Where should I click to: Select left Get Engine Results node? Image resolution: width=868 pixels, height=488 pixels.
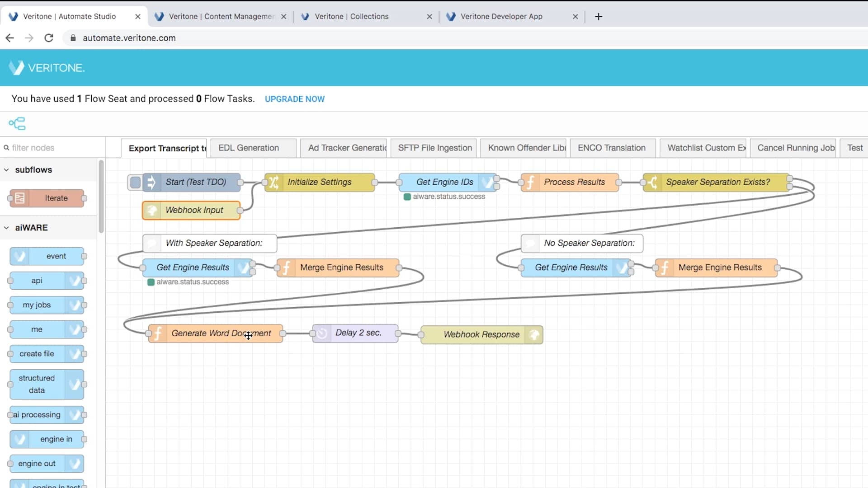tap(198, 267)
